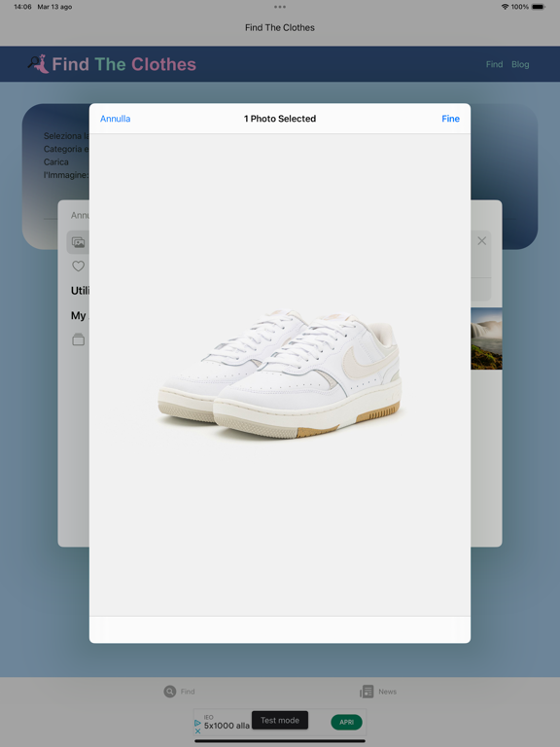Click the Find The Clothes logo icon
Image resolution: width=560 pixels, height=747 pixels.
click(38, 64)
